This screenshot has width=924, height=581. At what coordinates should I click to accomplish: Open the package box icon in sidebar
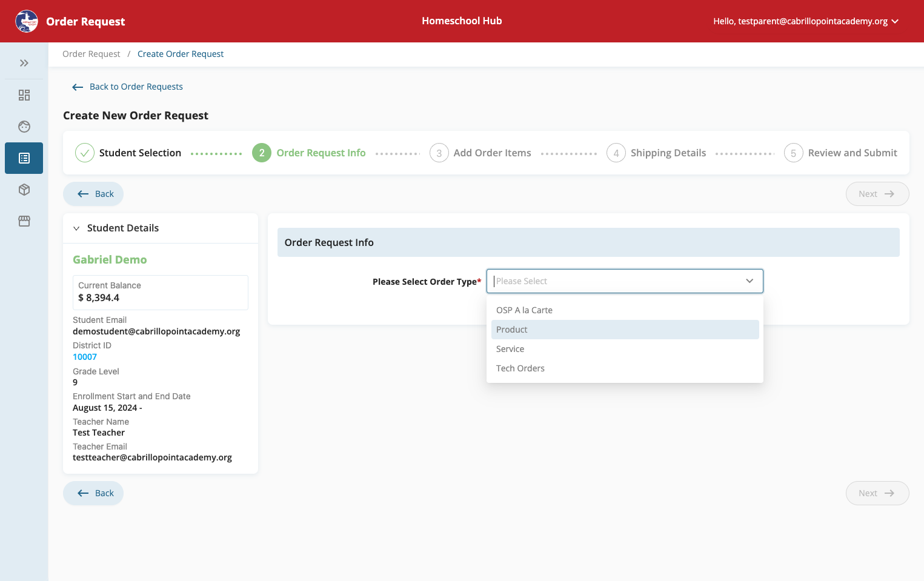pos(24,190)
